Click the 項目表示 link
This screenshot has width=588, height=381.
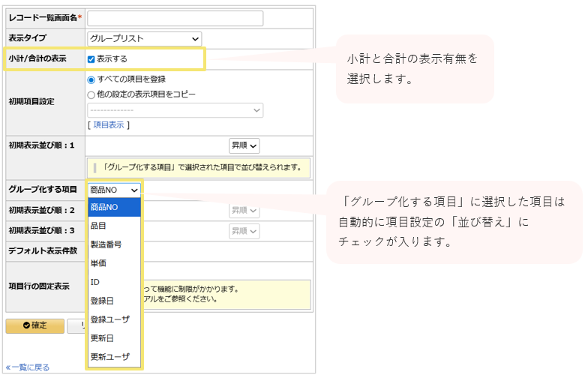108,124
